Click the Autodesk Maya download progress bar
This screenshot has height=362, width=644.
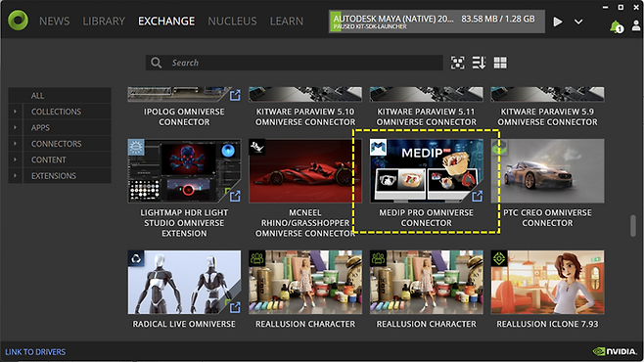(x=437, y=22)
